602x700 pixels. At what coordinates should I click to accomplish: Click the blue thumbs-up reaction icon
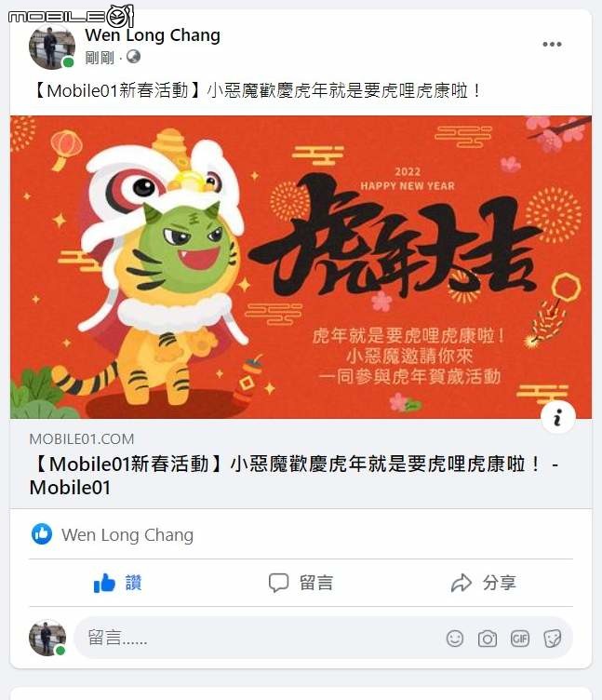point(42,534)
